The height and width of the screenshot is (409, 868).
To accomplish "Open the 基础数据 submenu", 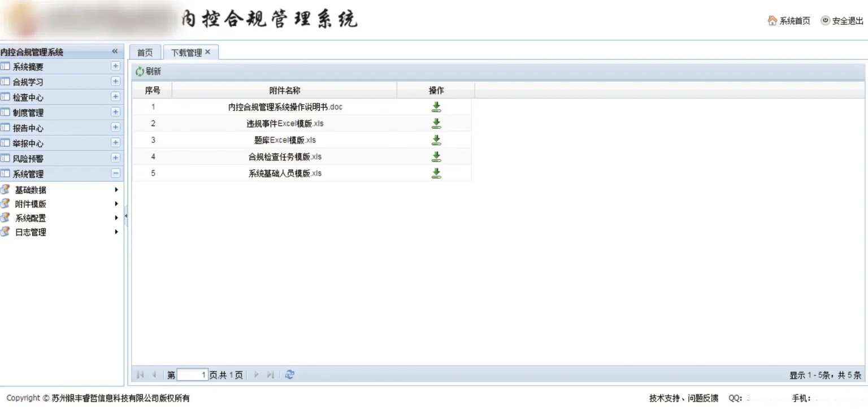I will (x=31, y=190).
